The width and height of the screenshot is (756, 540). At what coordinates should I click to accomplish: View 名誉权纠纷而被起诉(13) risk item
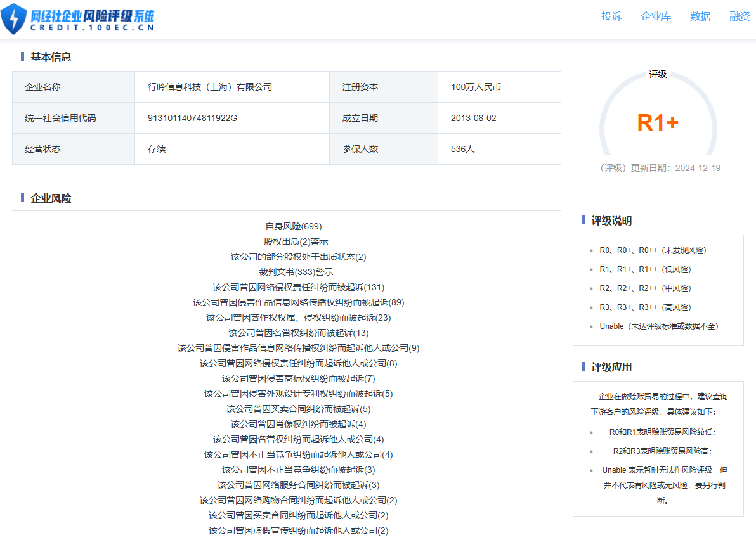pos(298,333)
